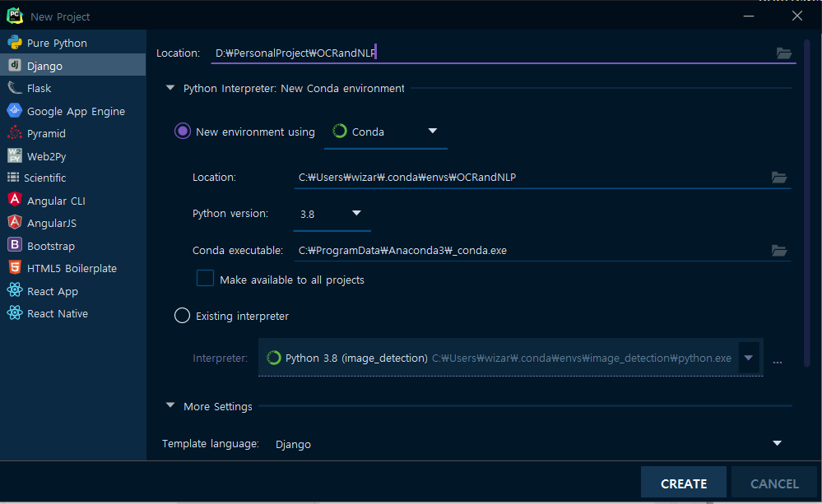Select New environment using radio button

183,131
